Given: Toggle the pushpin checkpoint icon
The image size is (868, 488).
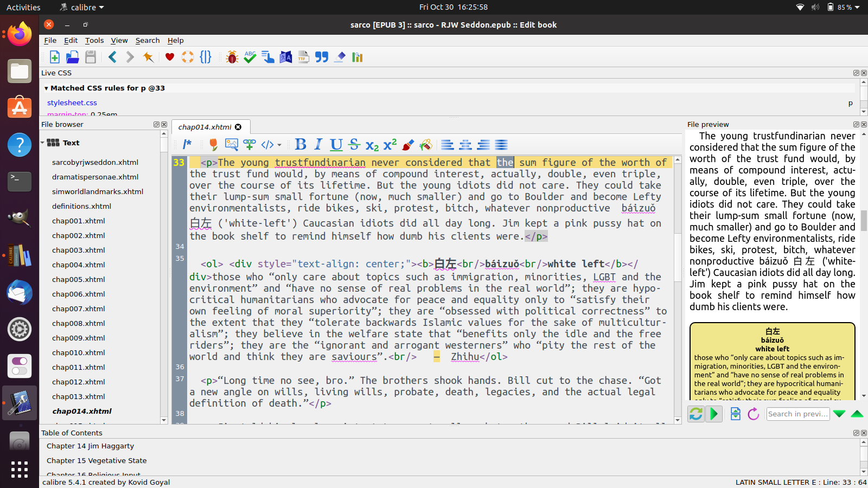Looking at the screenshot, I should (x=148, y=57).
